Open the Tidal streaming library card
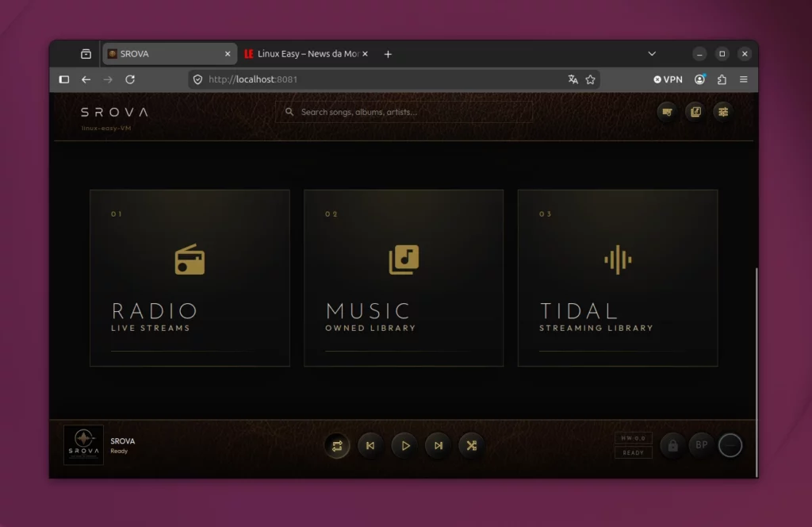The height and width of the screenshot is (527, 812). 618,278
